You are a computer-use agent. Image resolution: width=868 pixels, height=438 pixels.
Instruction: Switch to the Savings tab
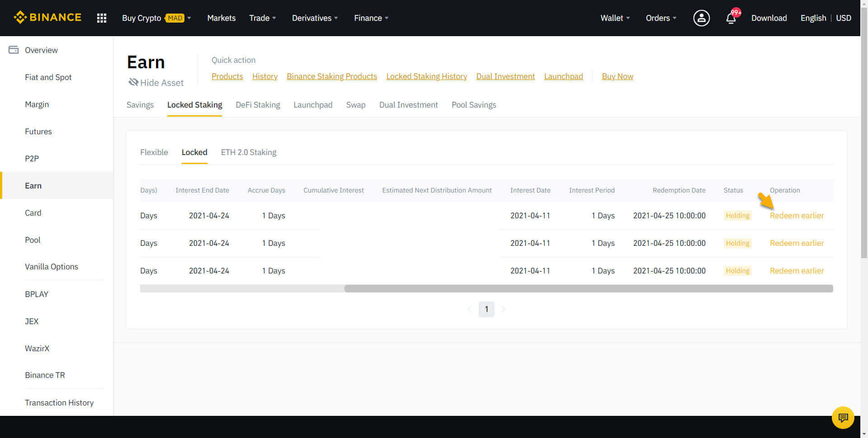click(x=140, y=105)
